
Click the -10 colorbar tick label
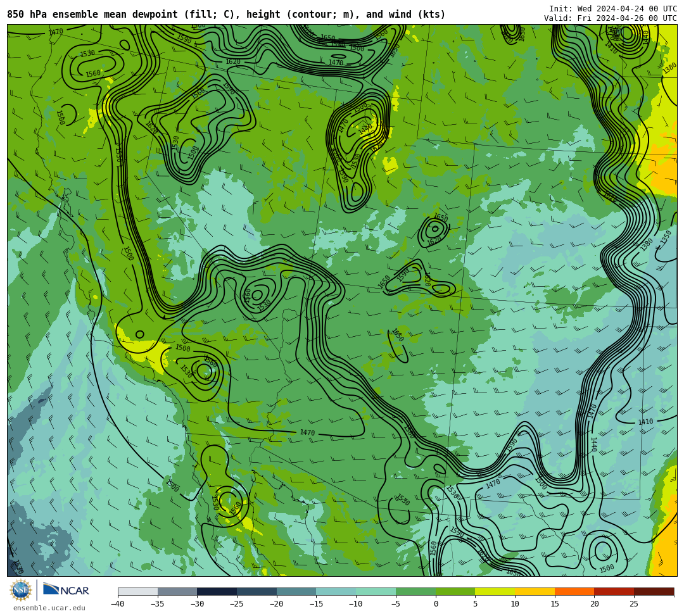355,604
